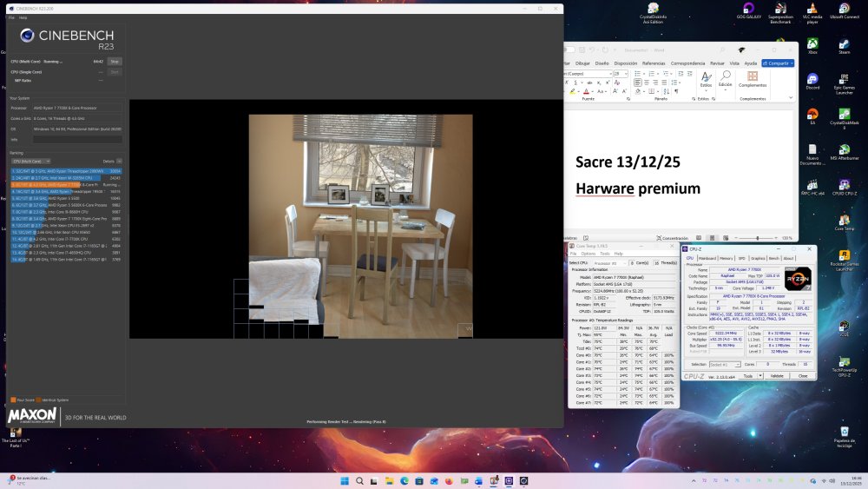Increase paragraph indent in Word
This screenshot has width=868, height=489.
coord(690,74)
